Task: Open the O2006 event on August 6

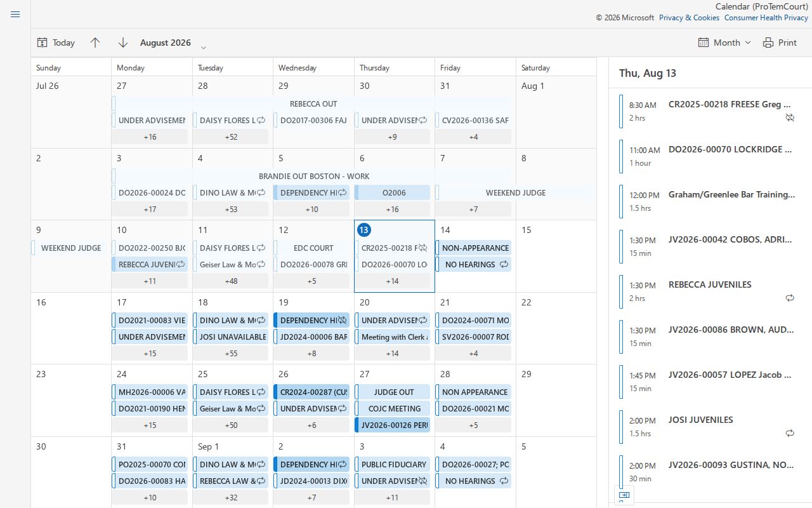Action: tap(393, 193)
